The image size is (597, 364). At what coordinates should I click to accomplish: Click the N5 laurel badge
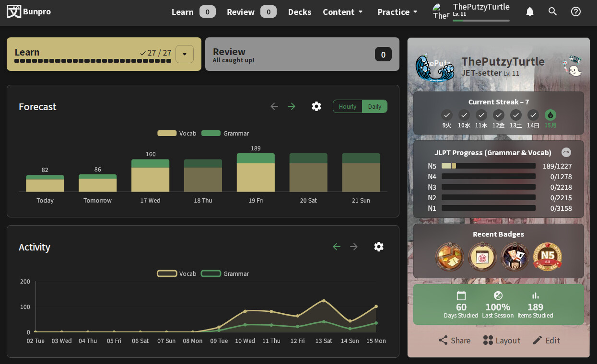click(548, 257)
